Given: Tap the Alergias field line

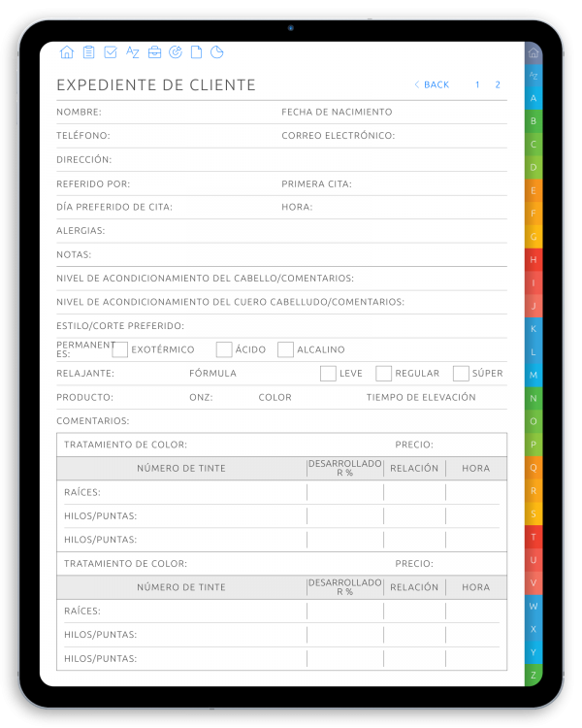Looking at the screenshot, I should [x=281, y=231].
